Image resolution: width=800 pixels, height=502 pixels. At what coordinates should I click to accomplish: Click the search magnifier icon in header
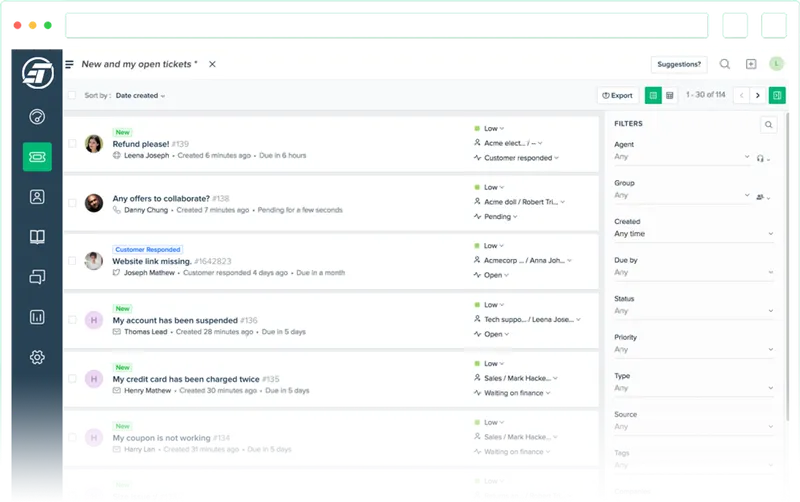coord(724,64)
